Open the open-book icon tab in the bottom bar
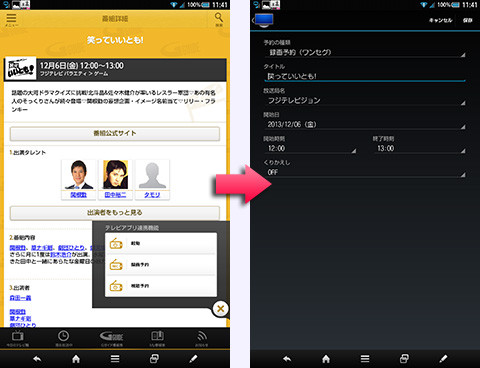This screenshot has height=368, width=480. (x=157, y=338)
